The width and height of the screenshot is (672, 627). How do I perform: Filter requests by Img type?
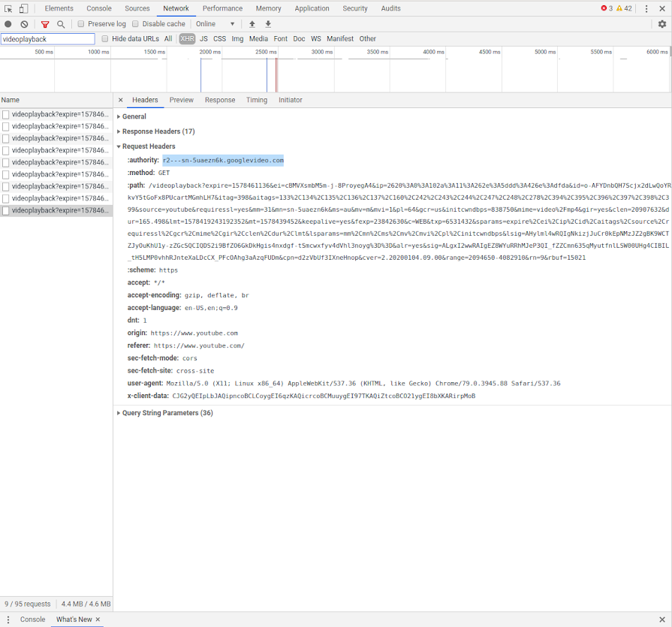tap(237, 38)
